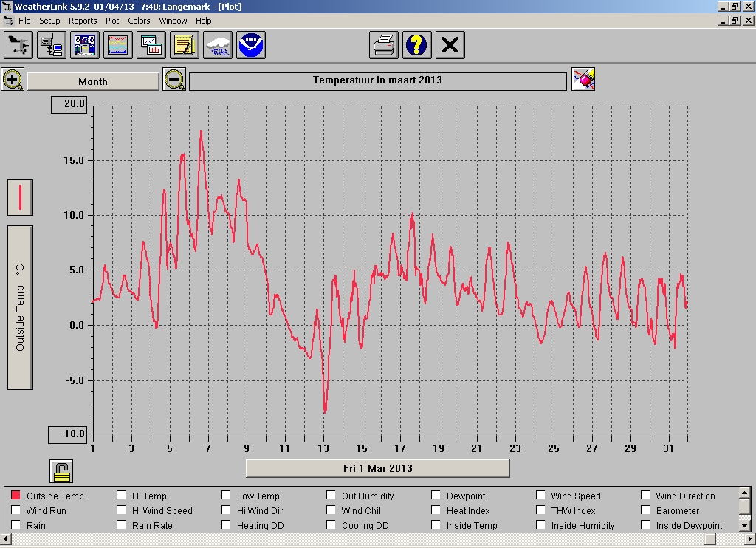The width and height of the screenshot is (756, 548).
Task: Open the Window menu
Action: point(173,21)
